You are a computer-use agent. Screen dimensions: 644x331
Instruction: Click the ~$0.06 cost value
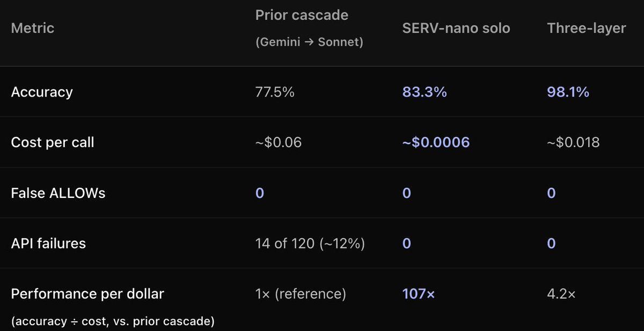pos(279,143)
